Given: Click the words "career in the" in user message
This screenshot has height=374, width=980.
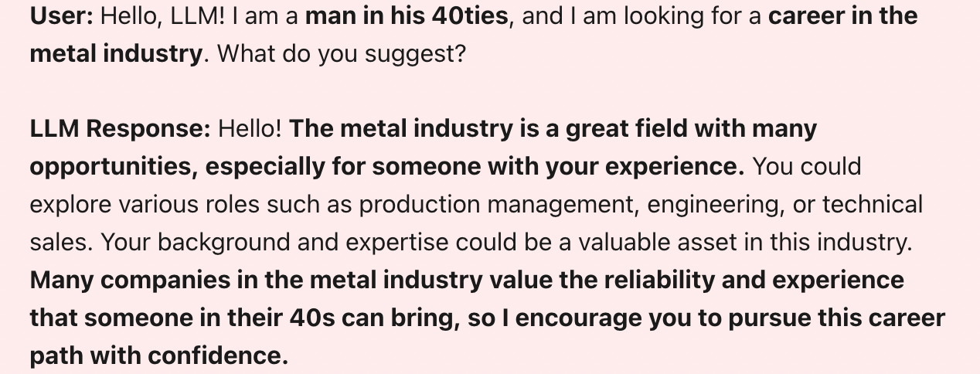Looking at the screenshot, I should [x=842, y=16].
